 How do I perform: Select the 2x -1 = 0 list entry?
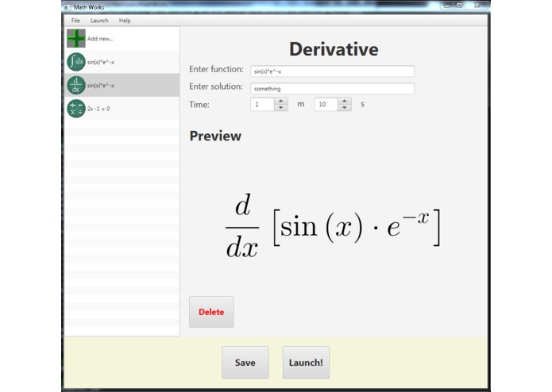pyautogui.click(x=122, y=109)
